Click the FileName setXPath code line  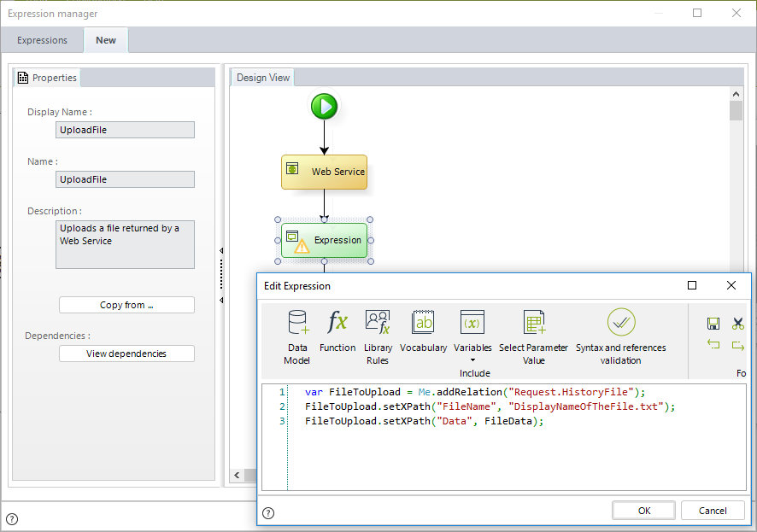(x=490, y=406)
